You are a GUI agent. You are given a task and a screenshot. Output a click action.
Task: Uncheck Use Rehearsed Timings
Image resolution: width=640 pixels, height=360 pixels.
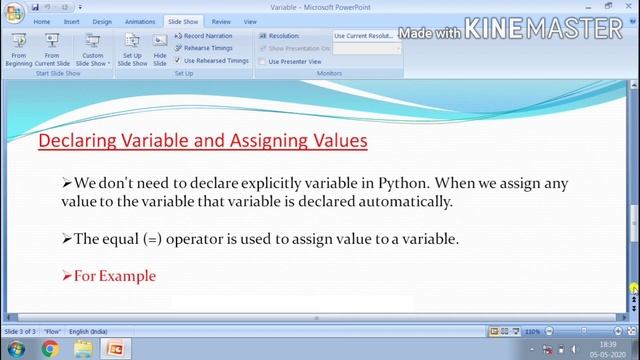(178, 60)
